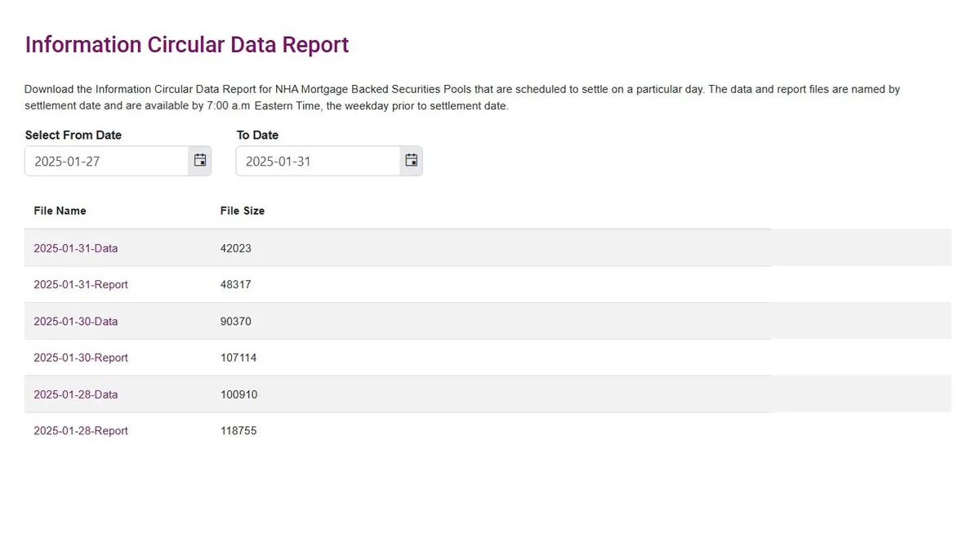Select the 2025-01-28-Report file link
This screenshot has width=980, height=552.
(x=80, y=431)
